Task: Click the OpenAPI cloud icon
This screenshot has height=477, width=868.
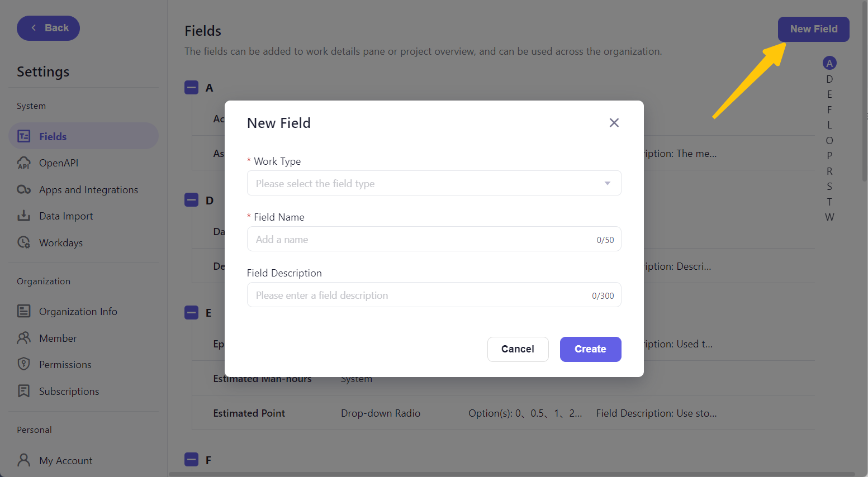Action: [24, 163]
